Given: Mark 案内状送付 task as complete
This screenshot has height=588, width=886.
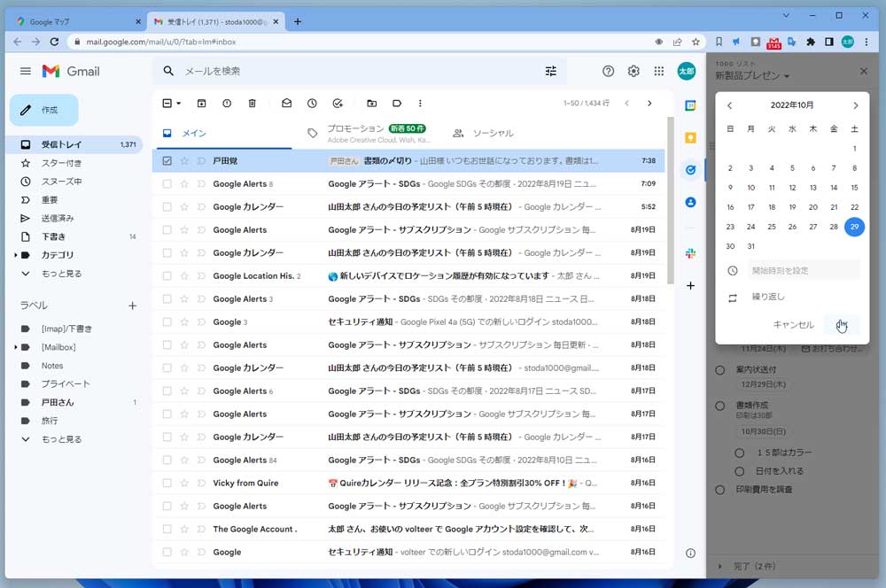Looking at the screenshot, I should click(719, 370).
